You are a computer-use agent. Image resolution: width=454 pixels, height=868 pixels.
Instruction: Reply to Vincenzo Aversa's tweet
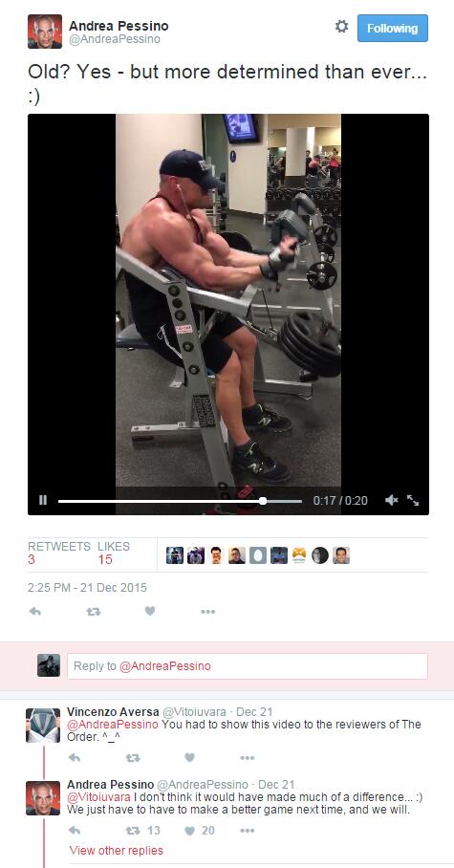pyautogui.click(x=75, y=758)
